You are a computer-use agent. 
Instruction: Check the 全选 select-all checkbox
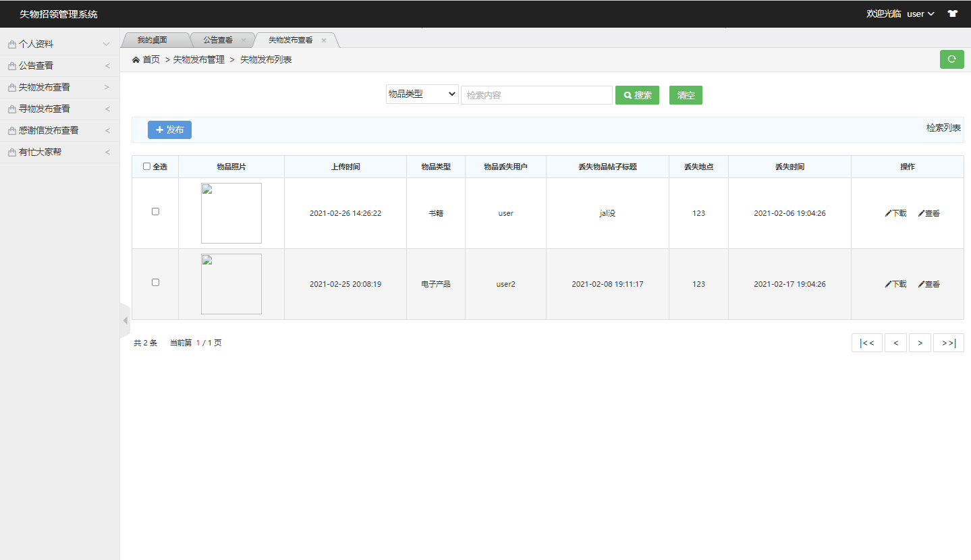point(147,167)
